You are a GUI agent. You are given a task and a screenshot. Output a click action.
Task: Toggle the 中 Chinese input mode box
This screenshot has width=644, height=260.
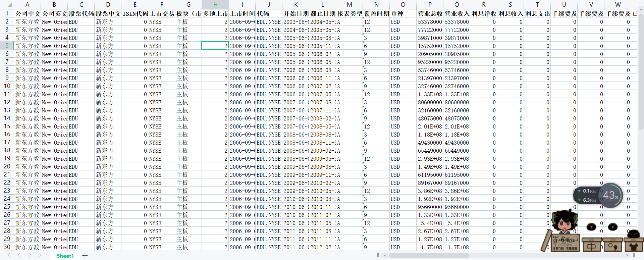tap(592, 245)
